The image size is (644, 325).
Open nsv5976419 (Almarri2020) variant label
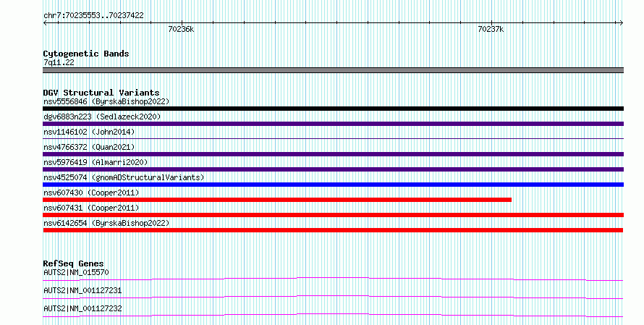point(96,162)
